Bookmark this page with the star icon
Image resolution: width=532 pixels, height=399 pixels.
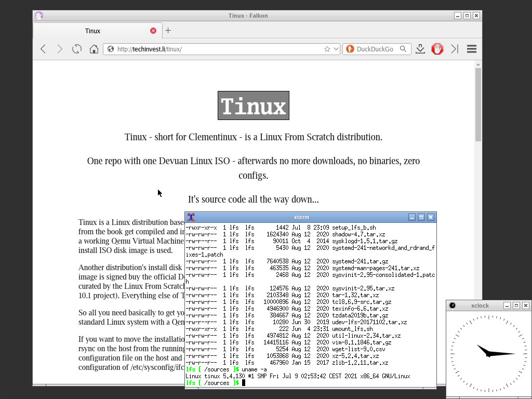[327, 49]
